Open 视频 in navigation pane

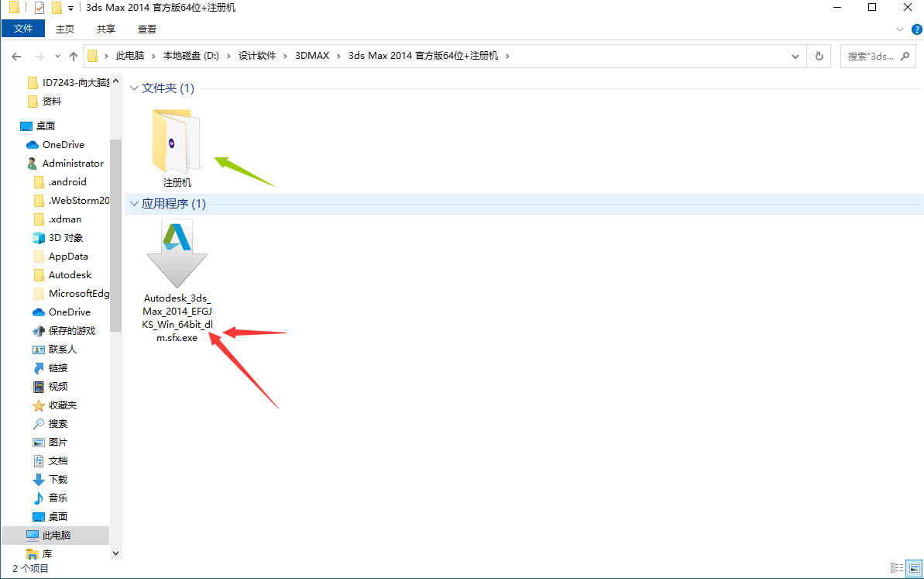pos(50,387)
